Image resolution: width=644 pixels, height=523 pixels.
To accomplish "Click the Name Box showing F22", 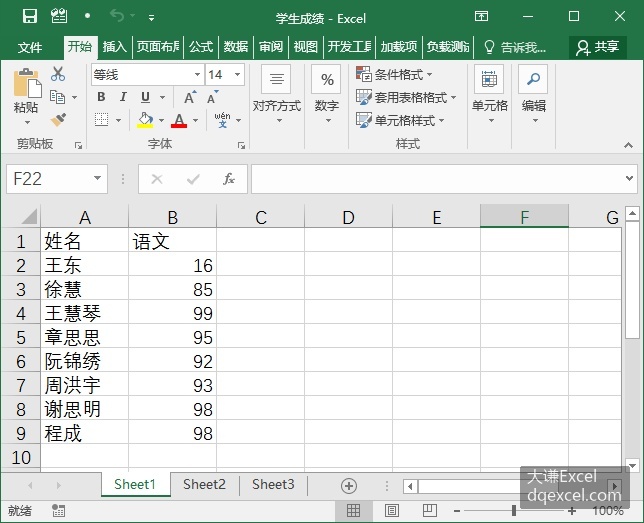I will 57,179.
